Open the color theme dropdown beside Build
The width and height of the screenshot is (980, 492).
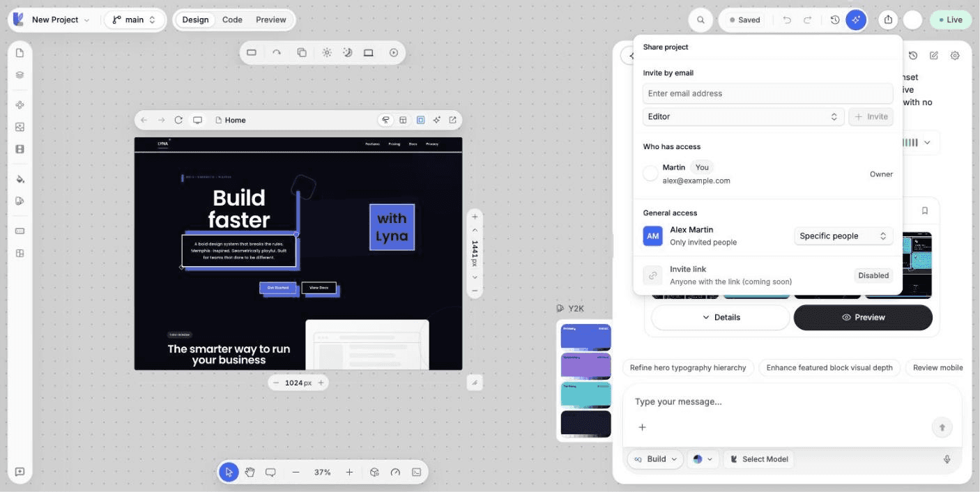(x=702, y=459)
